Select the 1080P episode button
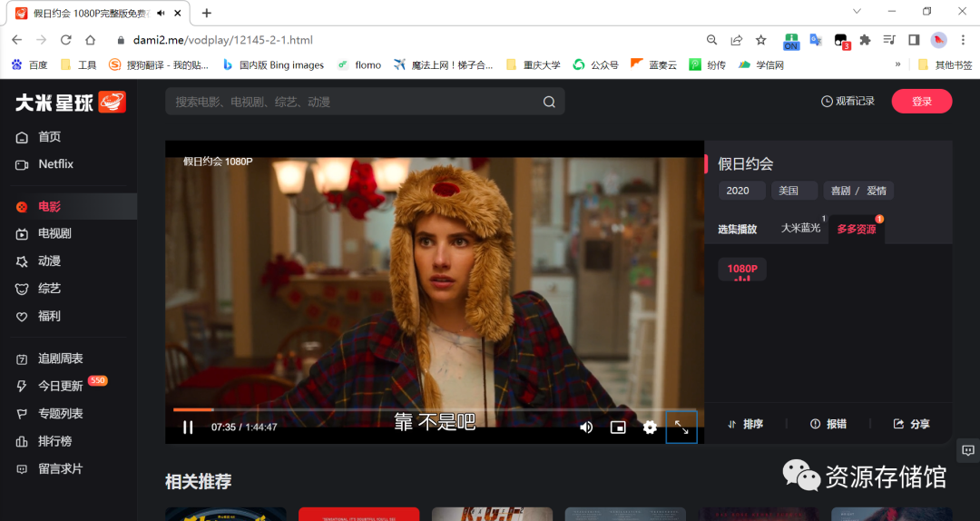This screenshot has height=521, width=980. pyautogui.click(x=742, y=270)
